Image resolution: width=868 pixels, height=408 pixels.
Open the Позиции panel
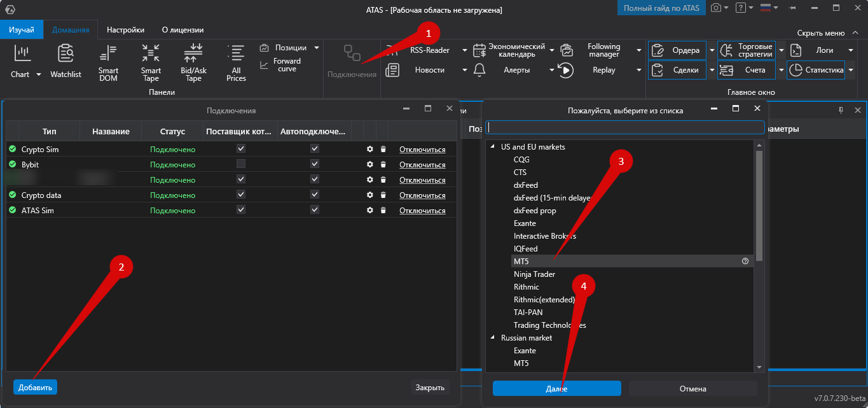coord(284,48)
